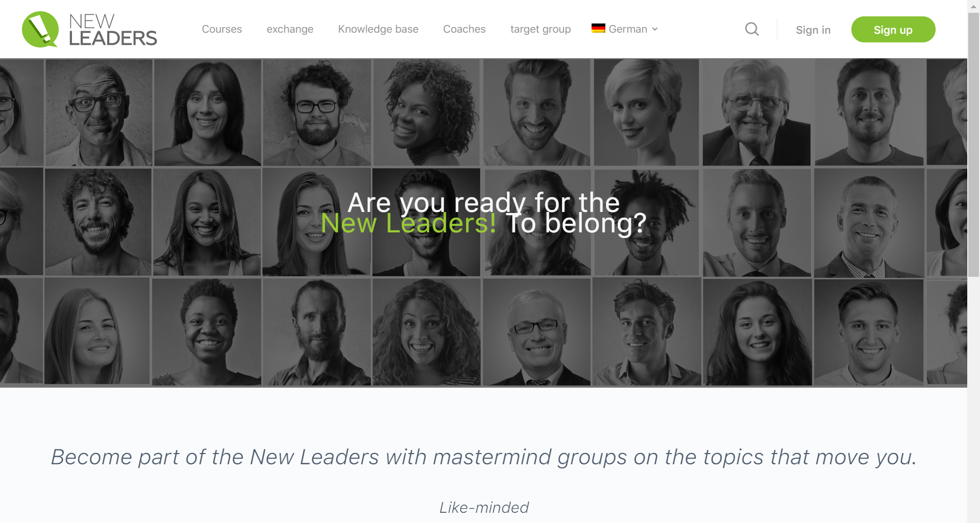Click the New Leaders green logo icon

[x=40, y=30]
